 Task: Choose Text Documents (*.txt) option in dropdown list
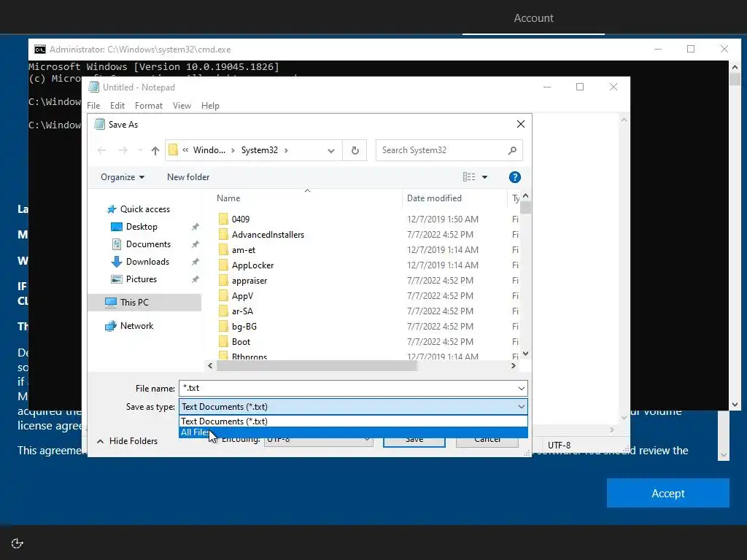click(x=353, y=421)
